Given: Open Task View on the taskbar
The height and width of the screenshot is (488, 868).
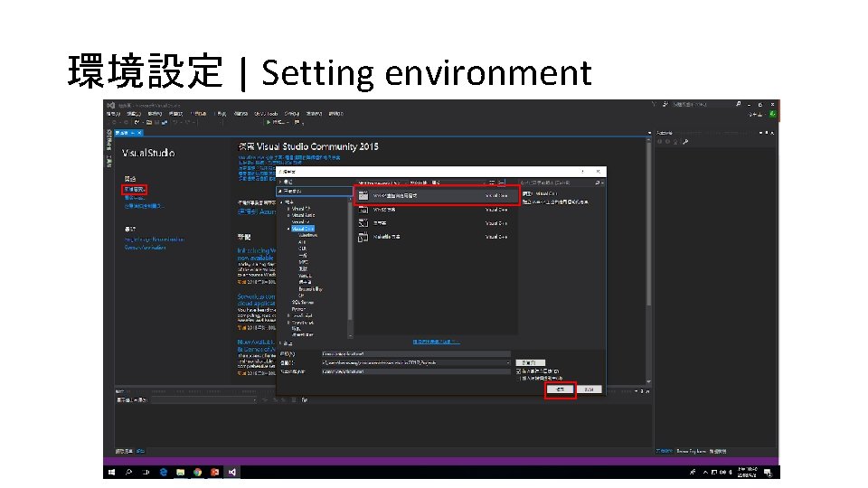Looking at the screenshot, I should (146, 472).
